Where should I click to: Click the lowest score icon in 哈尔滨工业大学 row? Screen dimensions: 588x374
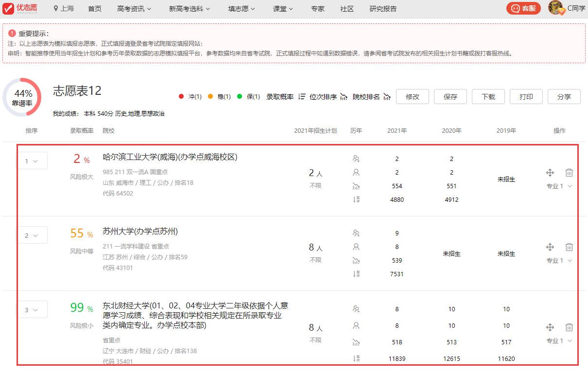pyautogui.click(x=356, y=186)
